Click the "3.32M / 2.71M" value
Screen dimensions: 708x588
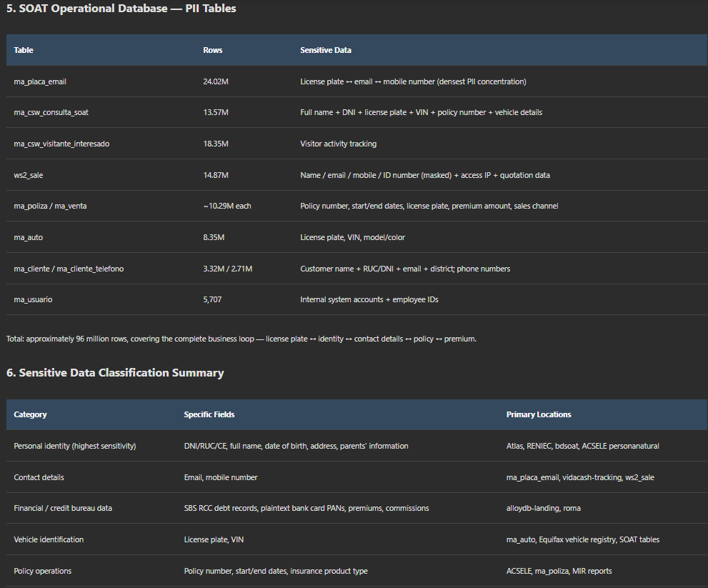click(x=228, y=269)
